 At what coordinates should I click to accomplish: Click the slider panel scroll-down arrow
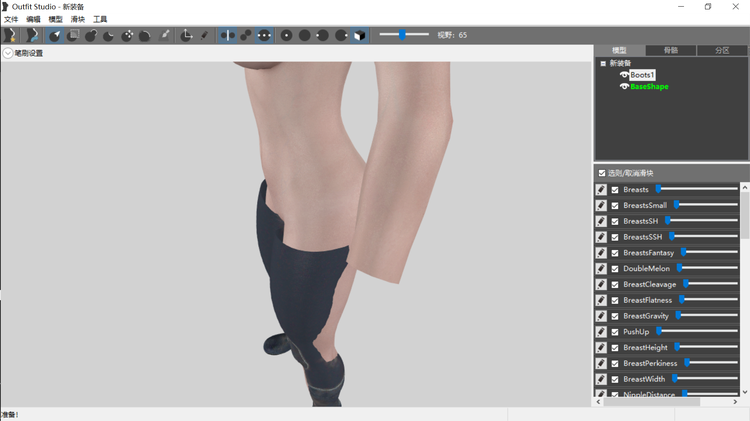745,392
